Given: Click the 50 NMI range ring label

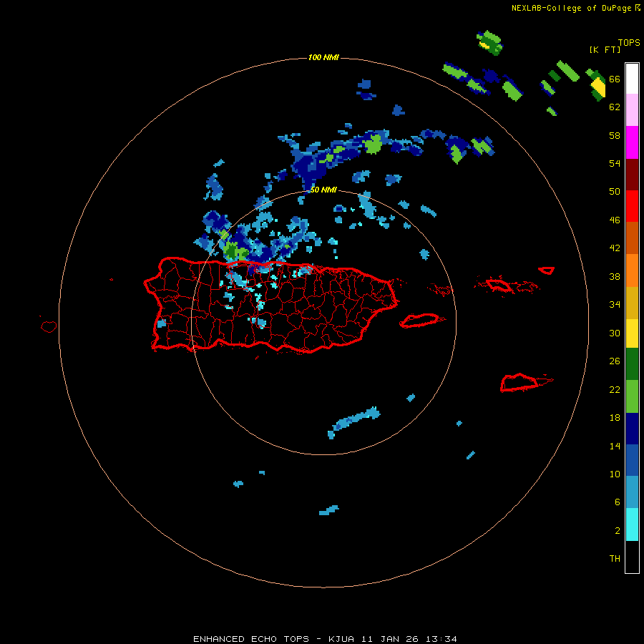Looking at the screenshot, I should click(323, 190).
